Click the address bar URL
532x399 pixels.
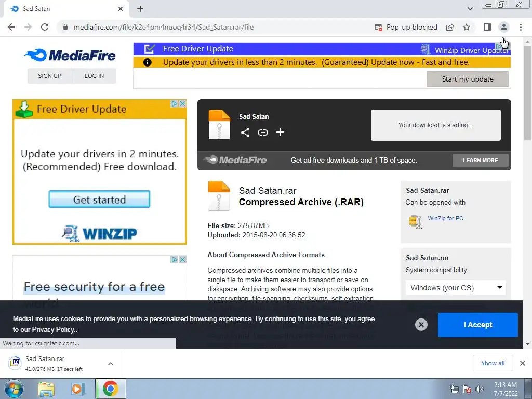pos(164,27)
